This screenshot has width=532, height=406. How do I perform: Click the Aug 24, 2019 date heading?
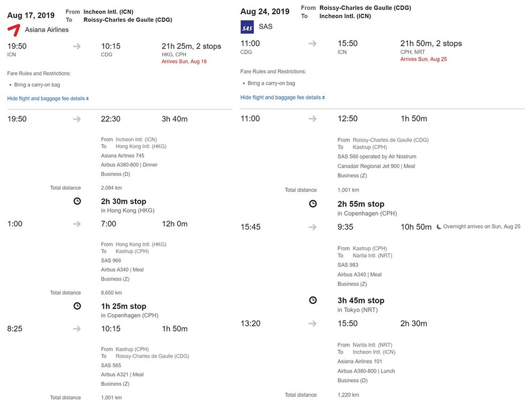click(265, 12)
